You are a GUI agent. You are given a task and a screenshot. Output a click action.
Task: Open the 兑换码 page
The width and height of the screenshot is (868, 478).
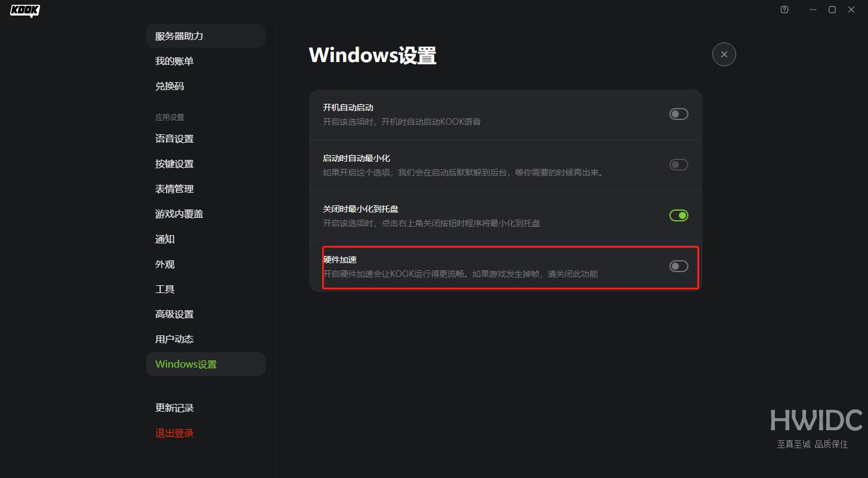coord(206,86)
